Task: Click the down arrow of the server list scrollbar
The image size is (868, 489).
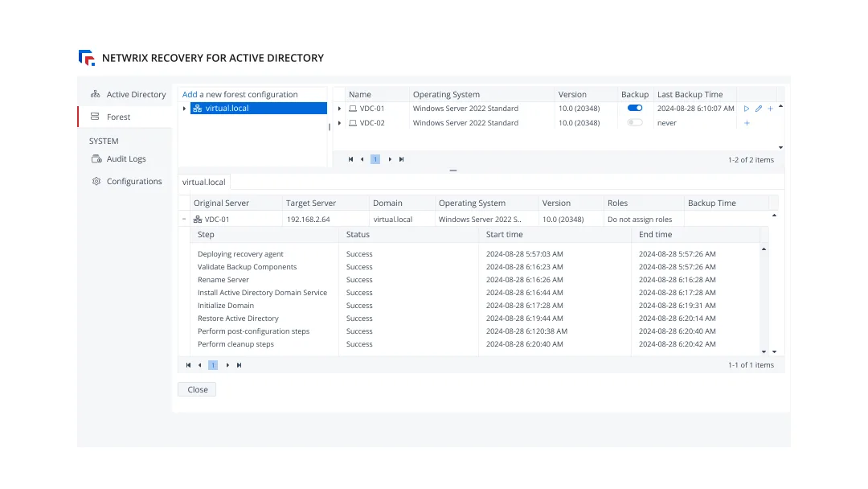Action: [780, 147]
